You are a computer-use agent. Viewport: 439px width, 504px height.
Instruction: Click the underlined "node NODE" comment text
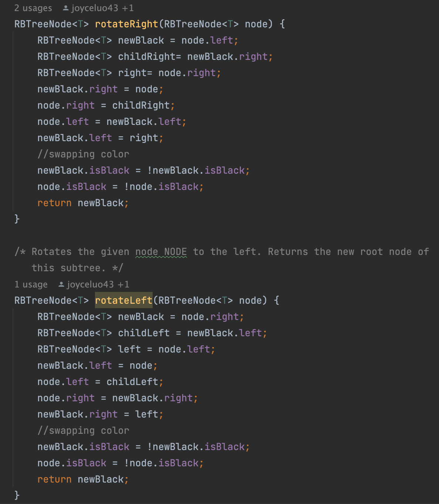[161, 252]
